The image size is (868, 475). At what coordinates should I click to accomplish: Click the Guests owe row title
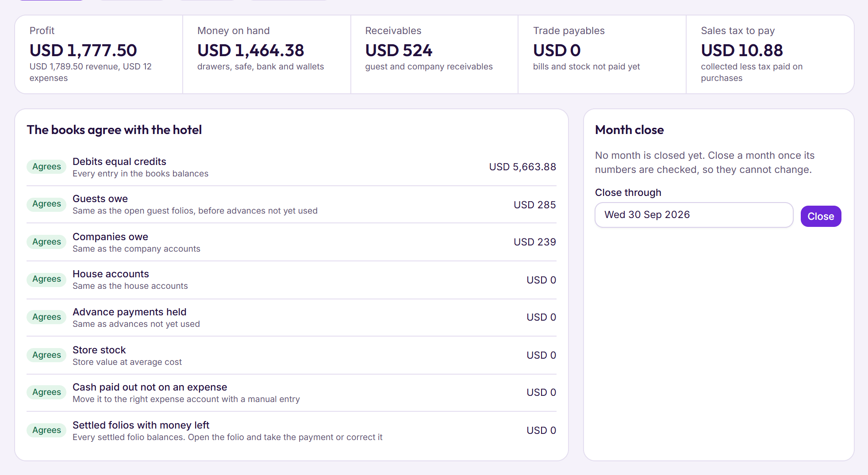pyautogui.click(x=100, y=199)
